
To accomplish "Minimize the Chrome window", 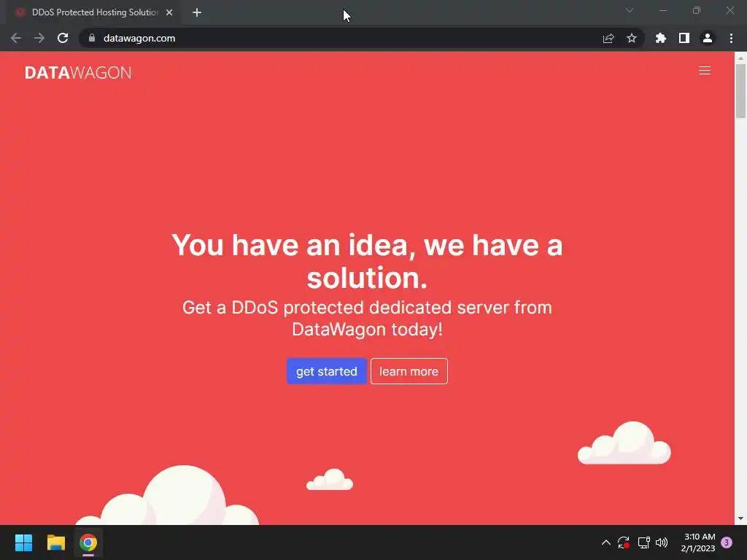I will pos(662,10).
